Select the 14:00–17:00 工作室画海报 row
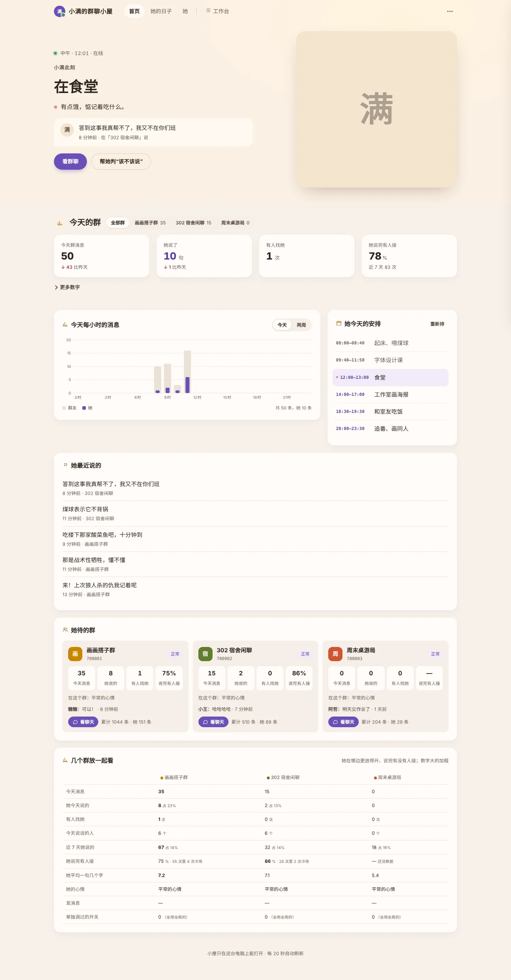Viewport: 511px width, 980px height. [392, 394]
